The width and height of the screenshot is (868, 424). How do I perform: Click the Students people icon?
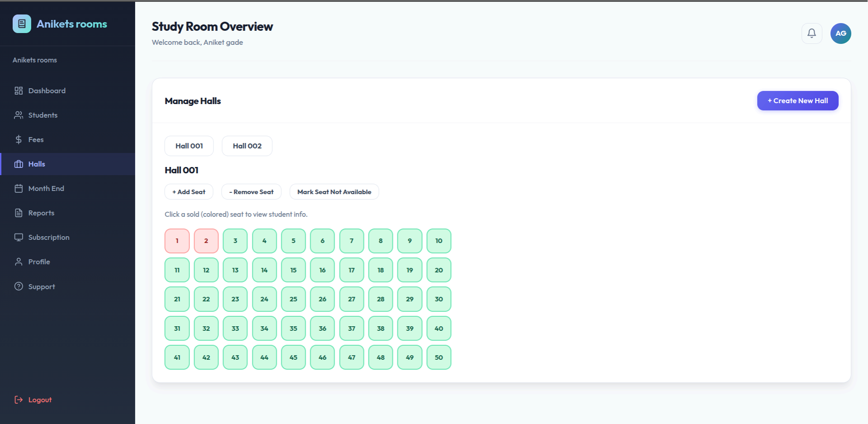coord(19,115)
